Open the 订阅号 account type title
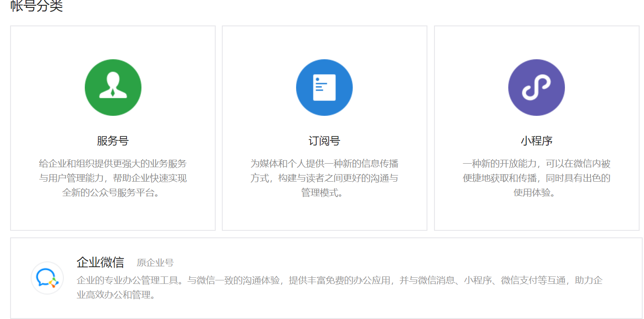This screenshot has height=319, width=644. (324, 141)
